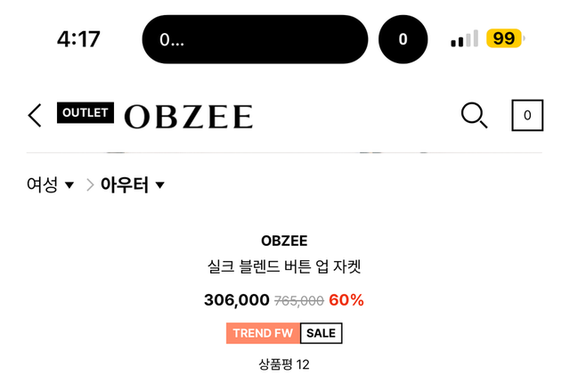Tap the sale price 306,000
Viewport: 570px width, 392px height.
point(236,300)
